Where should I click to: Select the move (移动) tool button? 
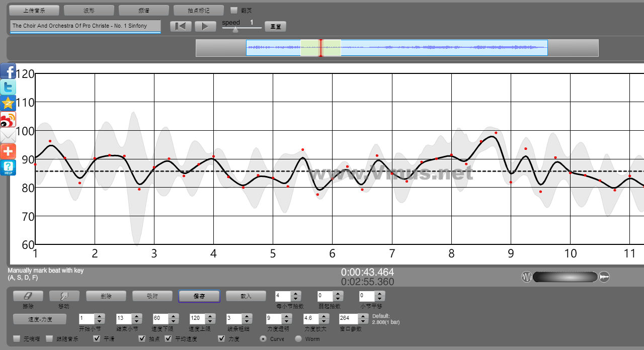(64, 296)
